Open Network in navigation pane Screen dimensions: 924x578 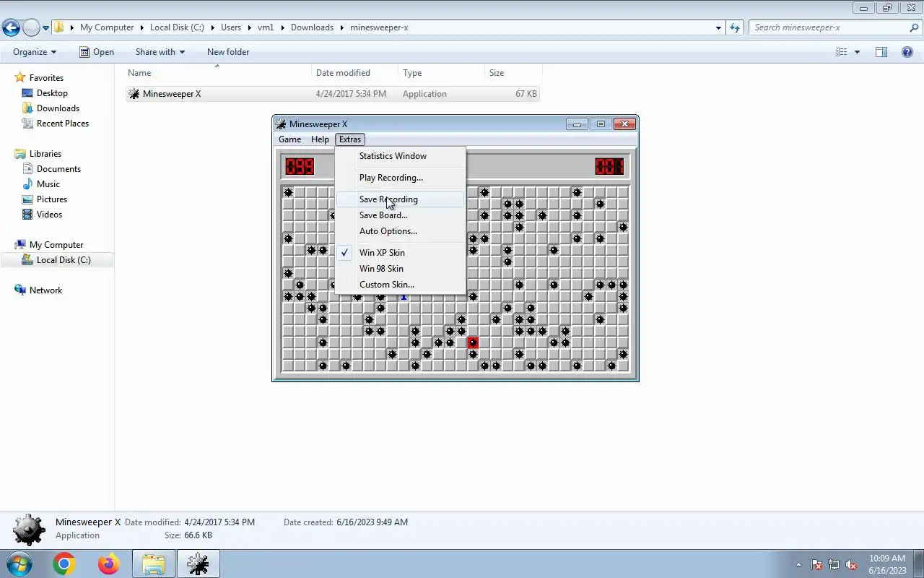45,290
